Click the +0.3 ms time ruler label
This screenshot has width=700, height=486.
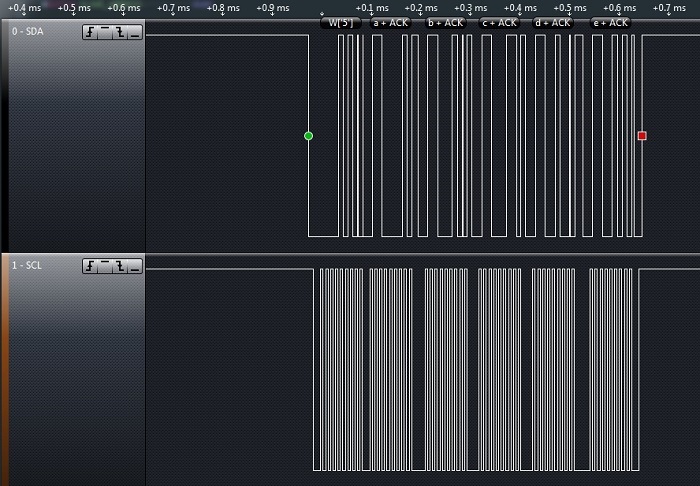[471, 8]
